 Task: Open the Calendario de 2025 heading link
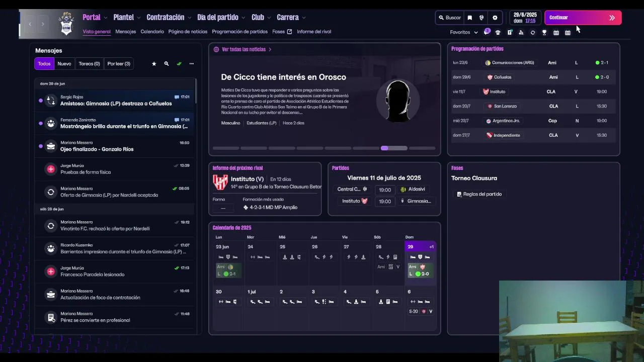coord(232,228)
